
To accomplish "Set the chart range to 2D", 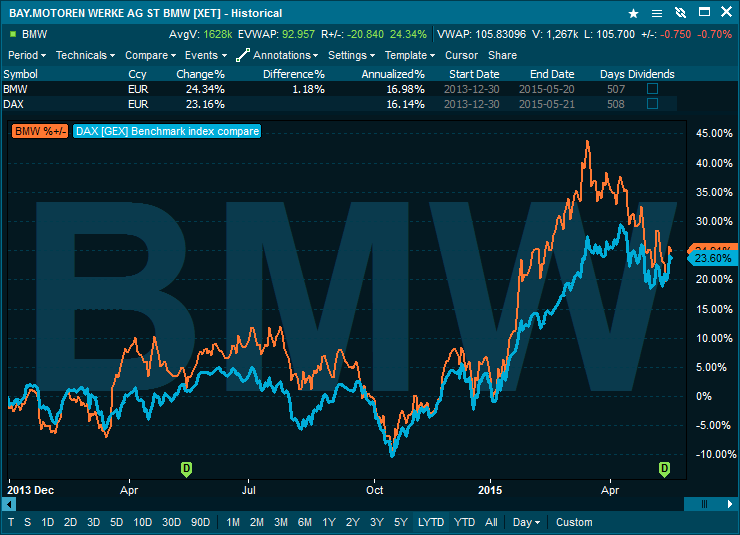I will pyautogui.click(x=70, y=522).
